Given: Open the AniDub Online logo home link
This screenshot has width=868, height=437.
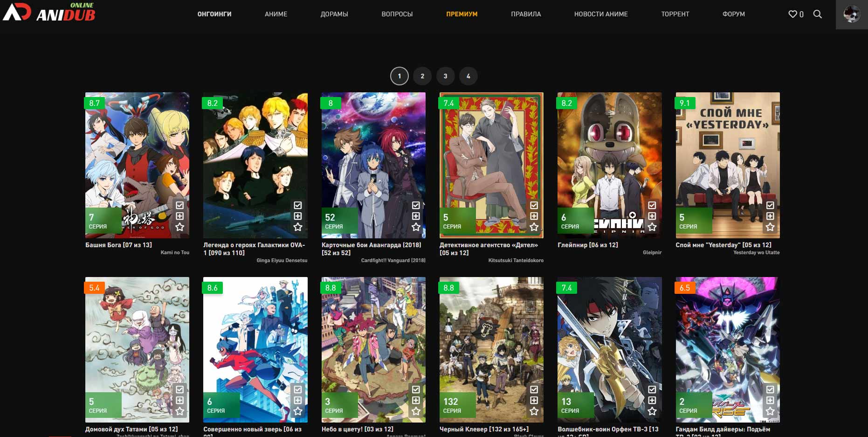Looking at the screenshot, I should pos(49,12).
